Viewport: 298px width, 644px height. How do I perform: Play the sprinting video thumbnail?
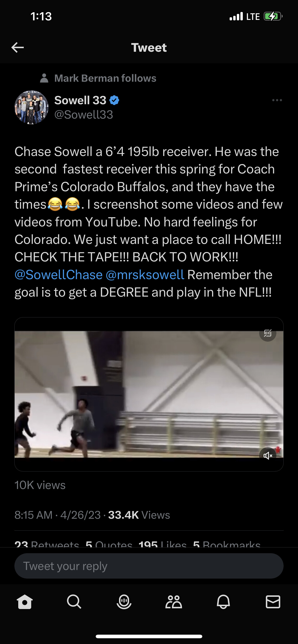tap(149, 394)
